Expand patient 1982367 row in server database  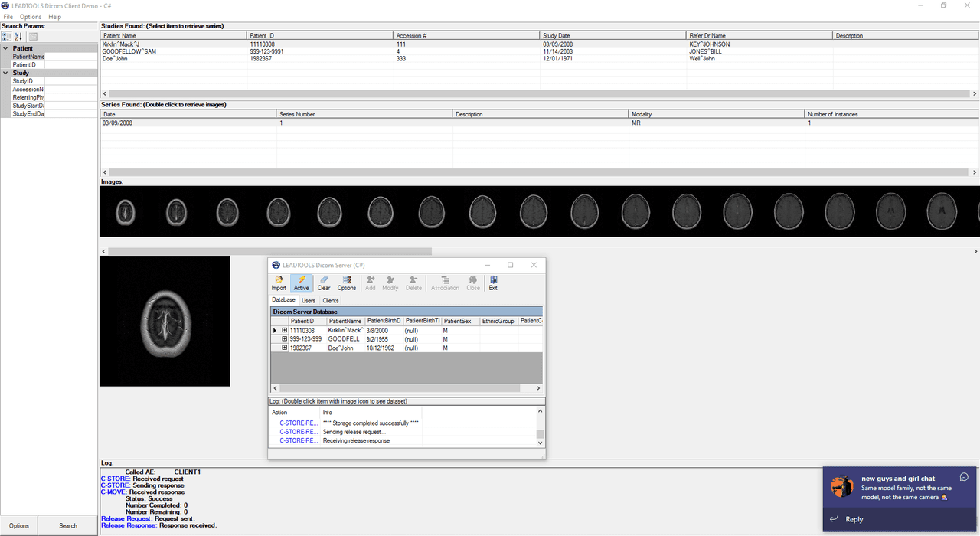(x=284, y=348)
